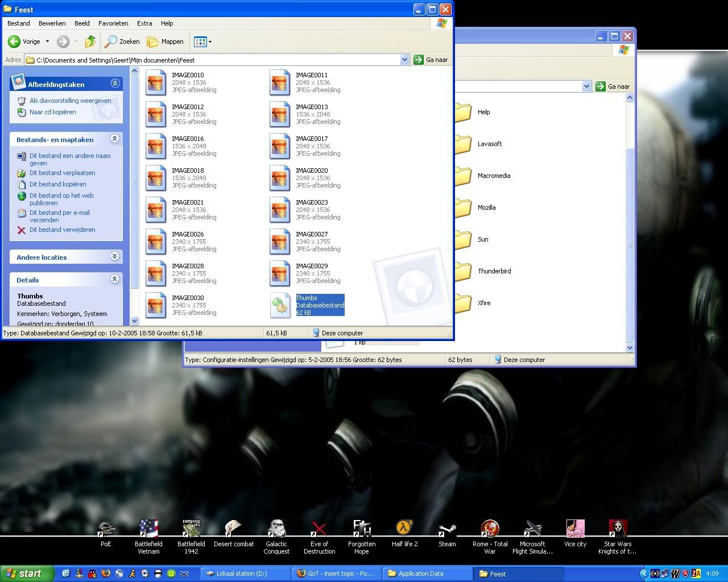The width and height of the screenshot is (728, 582).
Task: Click 'Dit bestand verwijderen' link
Action: point(62,230)
